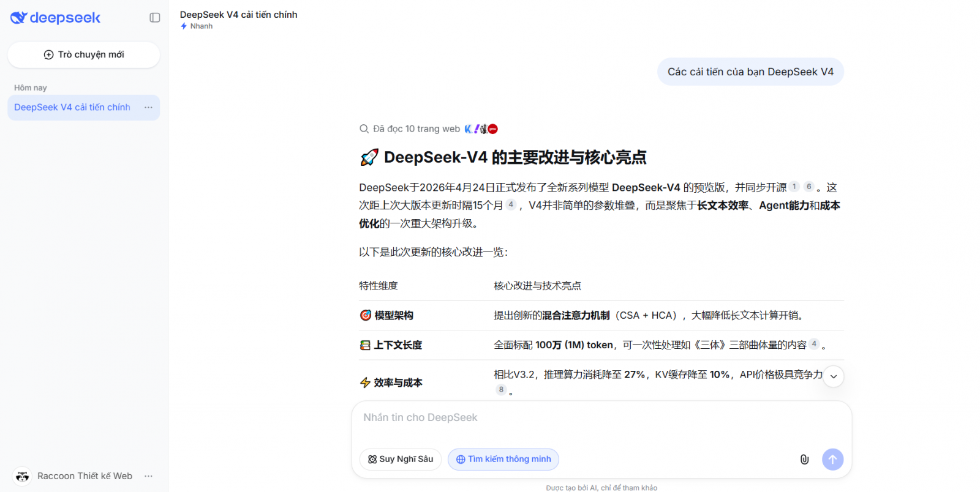980x492 pixels.
Task: Click the DeepSeek whale logo
Action: tap(19, 18)
